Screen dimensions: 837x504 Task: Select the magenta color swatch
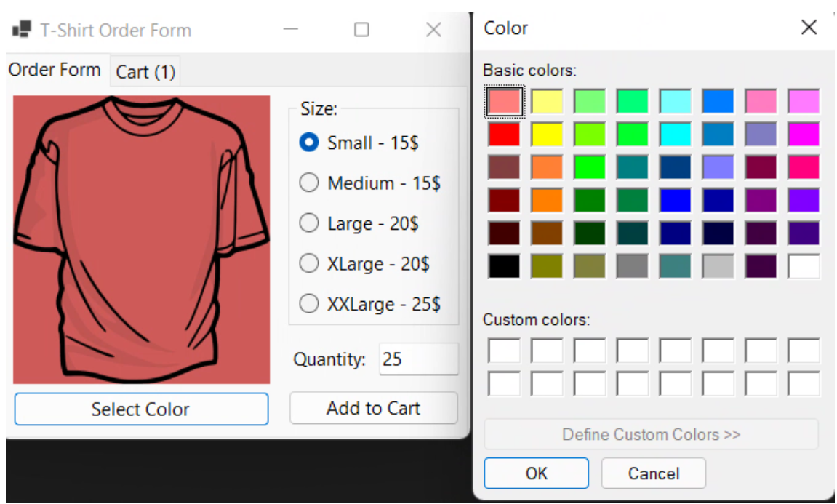[804, 134]
